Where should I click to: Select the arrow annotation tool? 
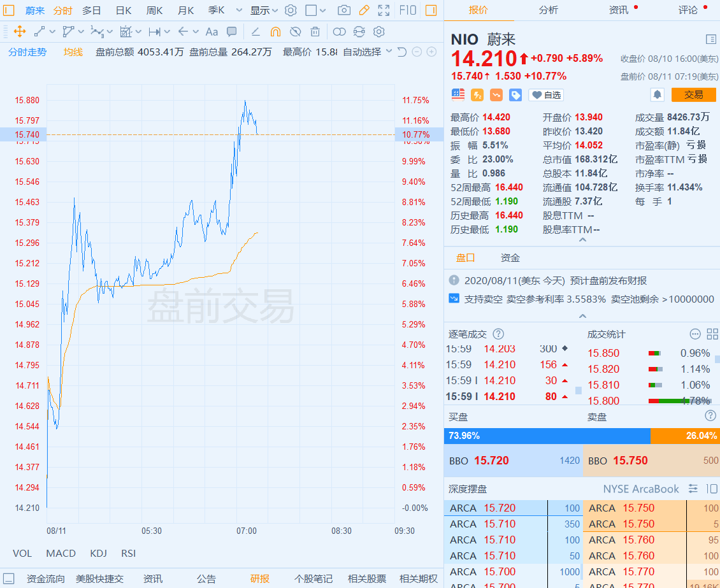click(184, 32)
